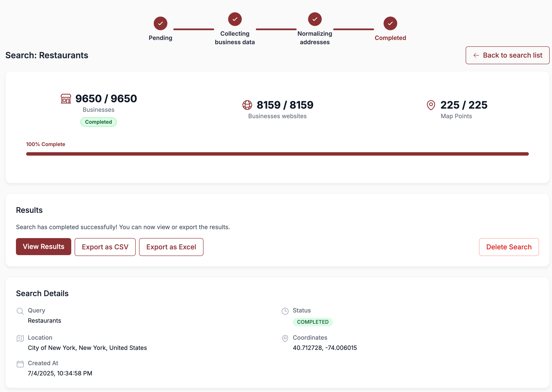Click the COMPLETED status badge

(312, 322)
